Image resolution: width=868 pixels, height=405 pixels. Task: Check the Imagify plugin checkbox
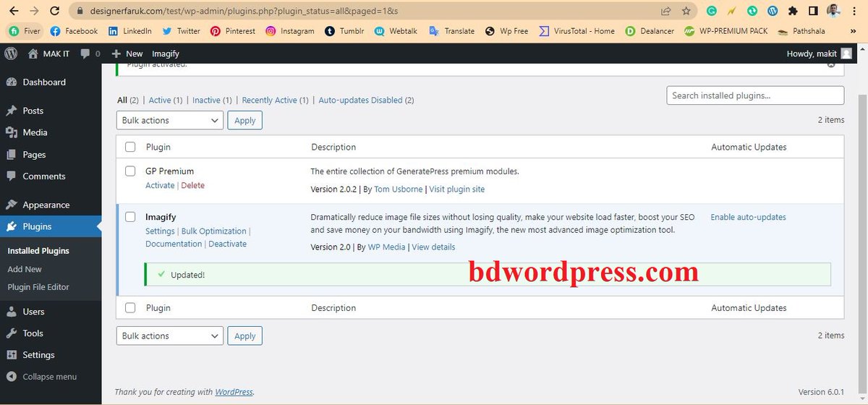pos(130,216)
